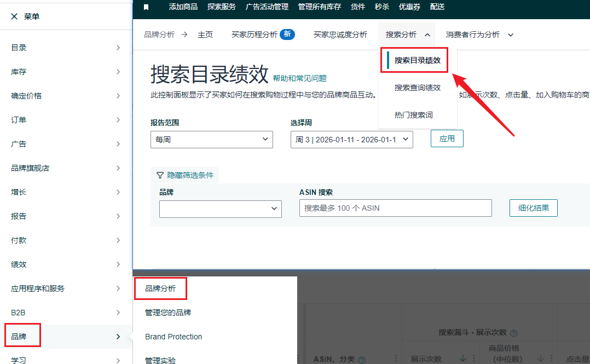Expand the 确定价格 menu entry

click(x=66, y=96)
